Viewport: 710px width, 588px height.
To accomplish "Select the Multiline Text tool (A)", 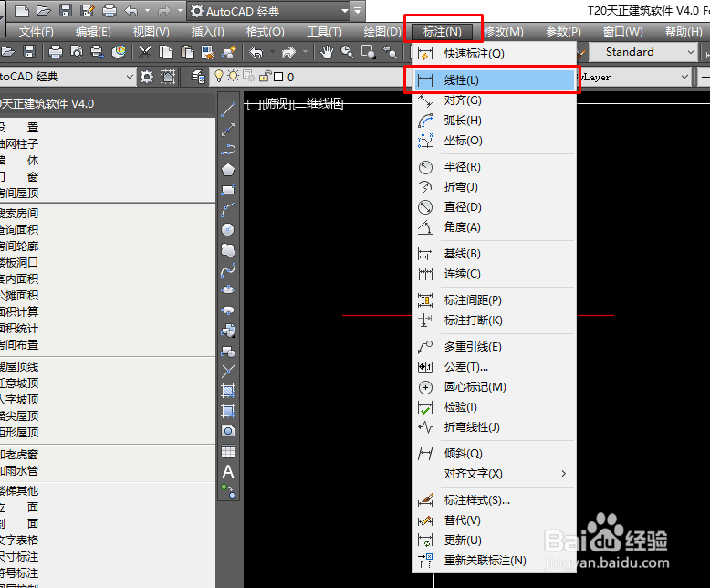I will (x=228, y=471).
